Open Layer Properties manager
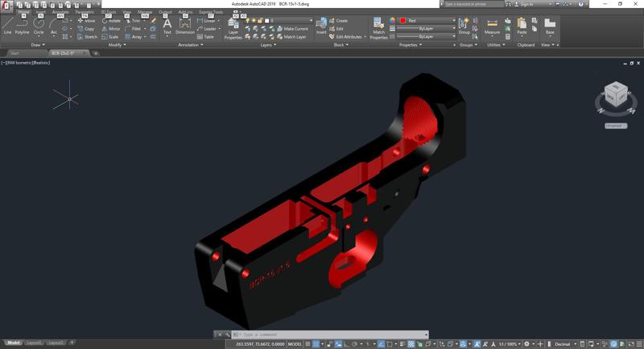The width and height of the screenshot is (644, 349). coord(233,29)
